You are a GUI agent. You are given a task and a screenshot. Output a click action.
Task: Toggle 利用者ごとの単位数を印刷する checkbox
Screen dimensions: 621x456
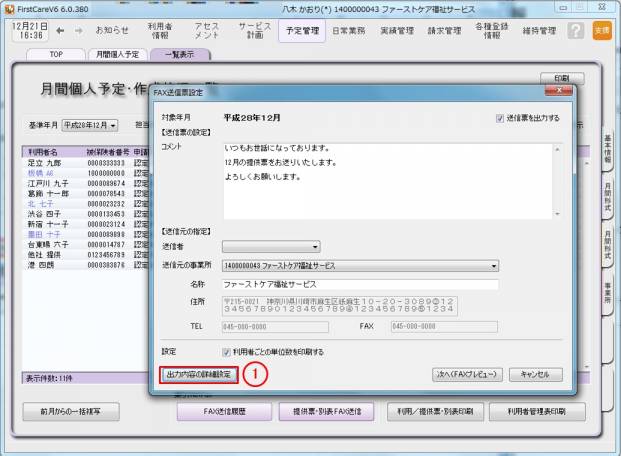[x=227, y=352]
